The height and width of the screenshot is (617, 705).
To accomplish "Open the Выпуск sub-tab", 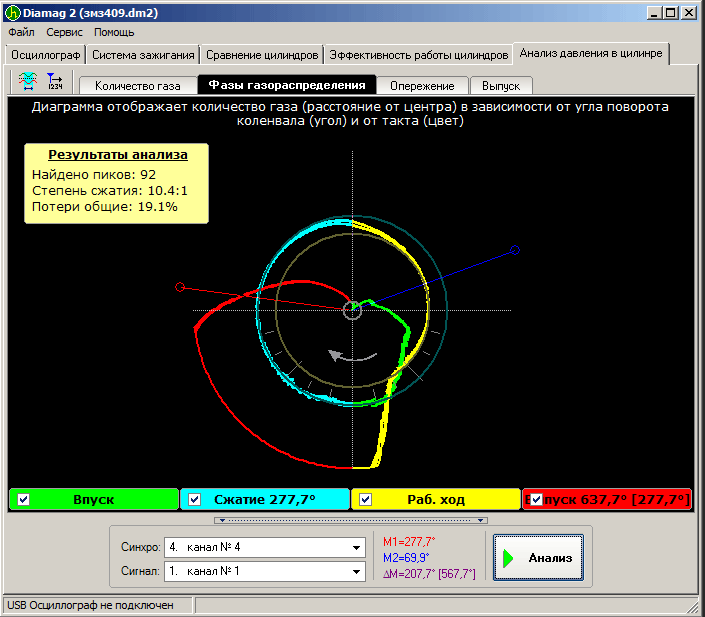I will point(501,85).
